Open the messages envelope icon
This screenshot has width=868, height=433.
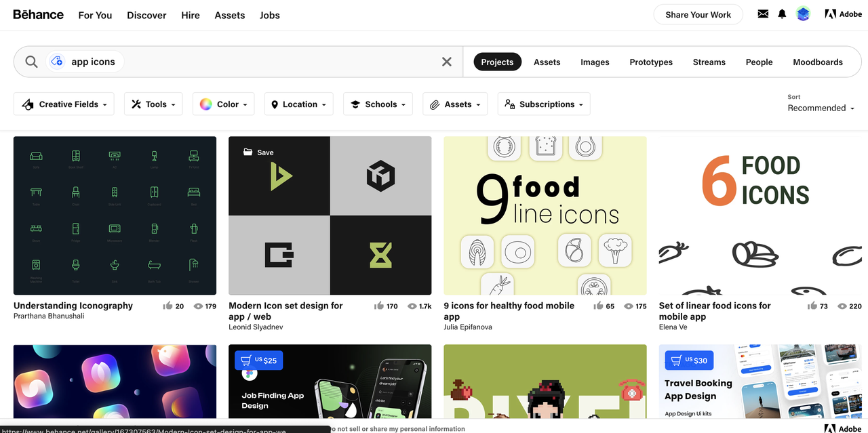click(x=763, y=14)
